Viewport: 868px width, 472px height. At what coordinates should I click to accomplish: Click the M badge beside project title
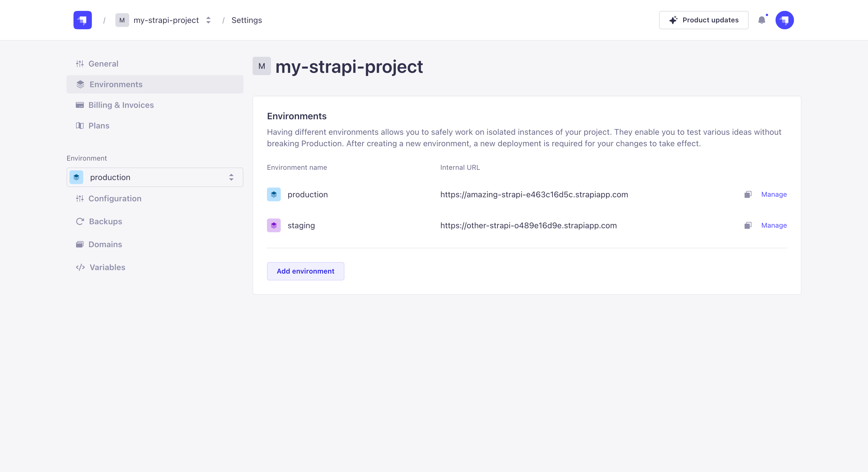pos(261,66)
